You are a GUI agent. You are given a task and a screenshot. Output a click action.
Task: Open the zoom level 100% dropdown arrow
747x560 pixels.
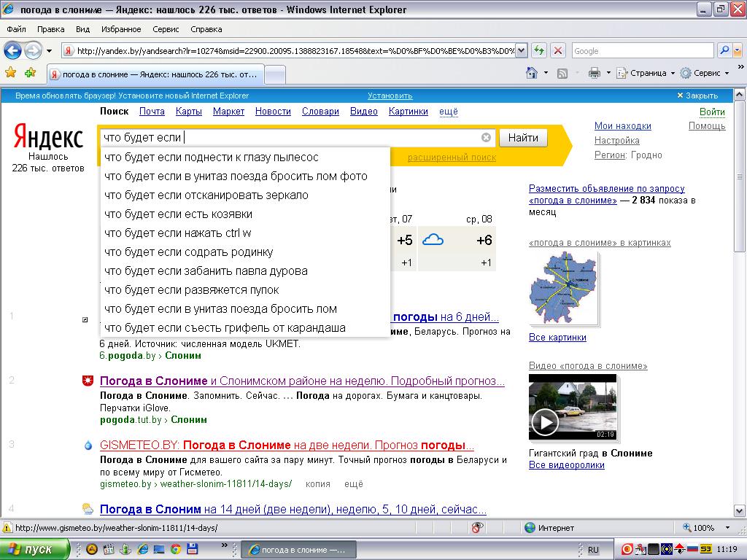(727, 528)
